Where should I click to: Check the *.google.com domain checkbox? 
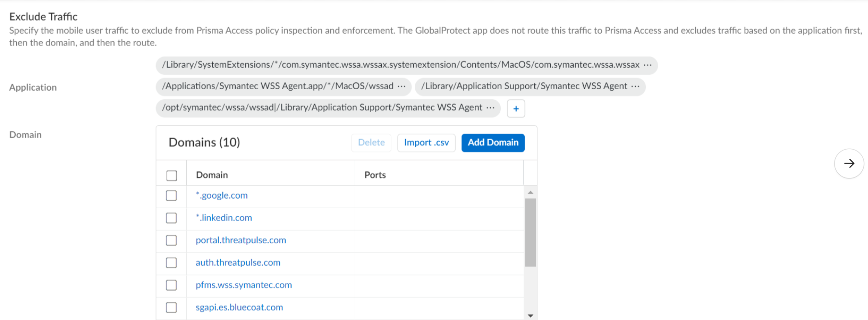[x=171, y=196]
